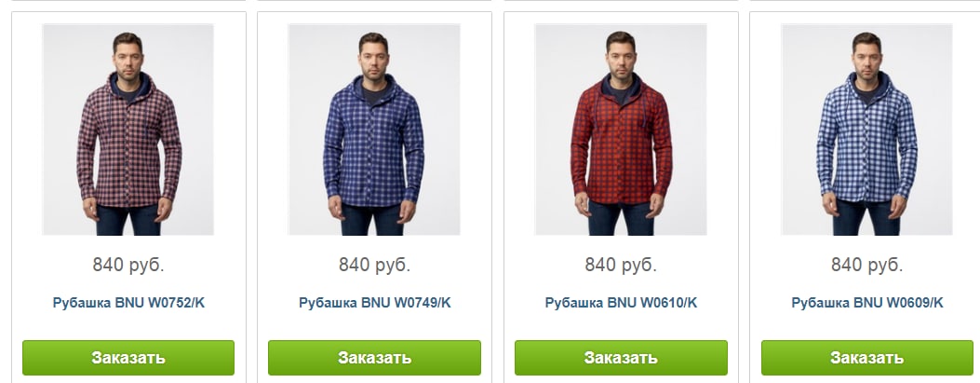Open the light blue plaid shirt W0609/K photo
Screen dimensions: 980x383
[x=866, y=130]
